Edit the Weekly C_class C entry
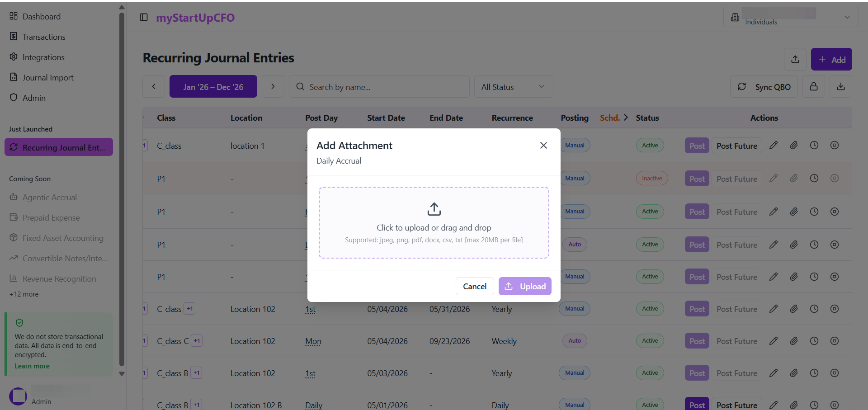Image resolution: width=868 pixels, height=410 pixels. [x=774, y=341]
